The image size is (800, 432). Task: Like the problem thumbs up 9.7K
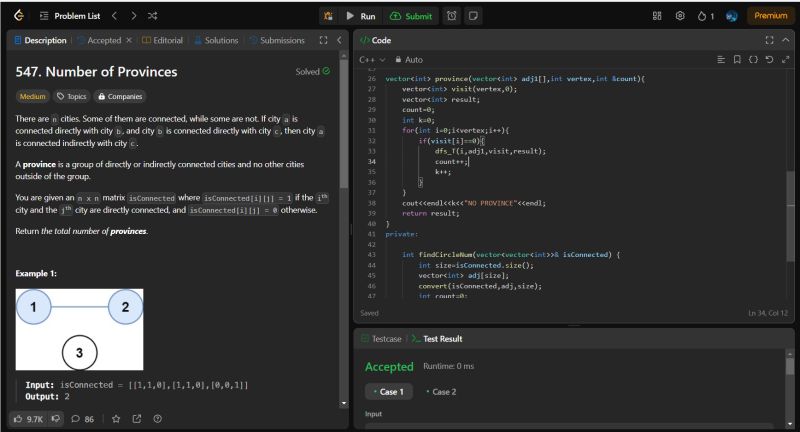pos(29,419)
